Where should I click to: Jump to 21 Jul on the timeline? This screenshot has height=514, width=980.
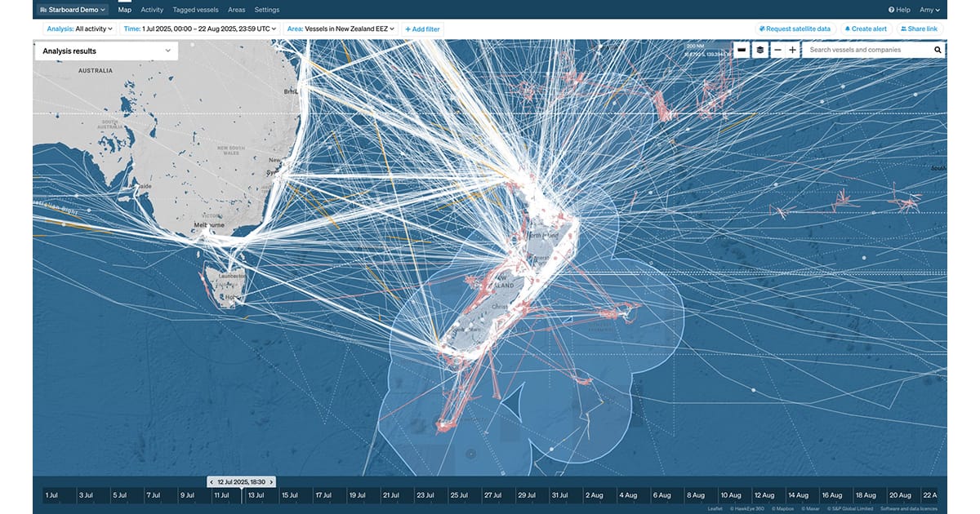point(390,495)
